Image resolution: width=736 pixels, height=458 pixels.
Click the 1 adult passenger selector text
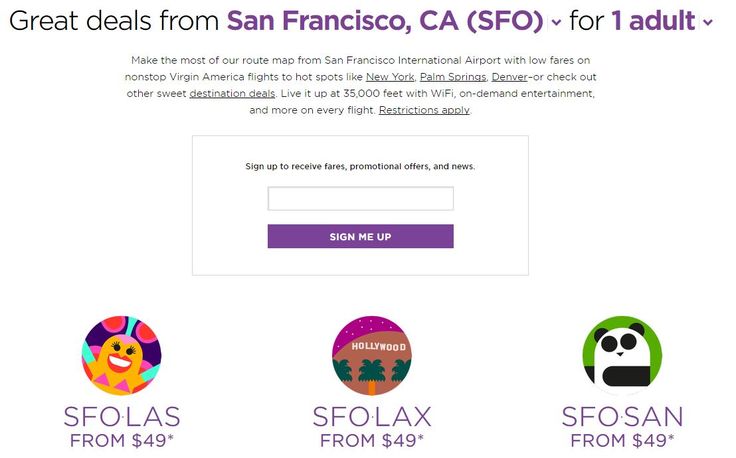(x=653, y=21)
